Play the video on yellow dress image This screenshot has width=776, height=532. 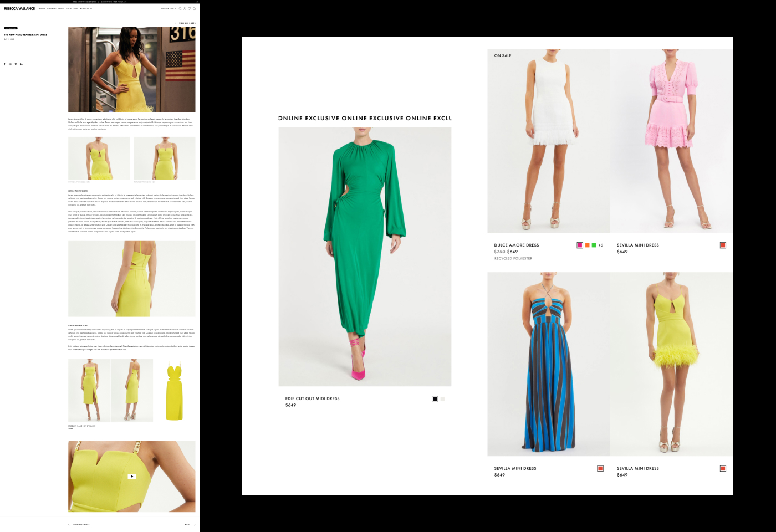(x=132, y=477)
